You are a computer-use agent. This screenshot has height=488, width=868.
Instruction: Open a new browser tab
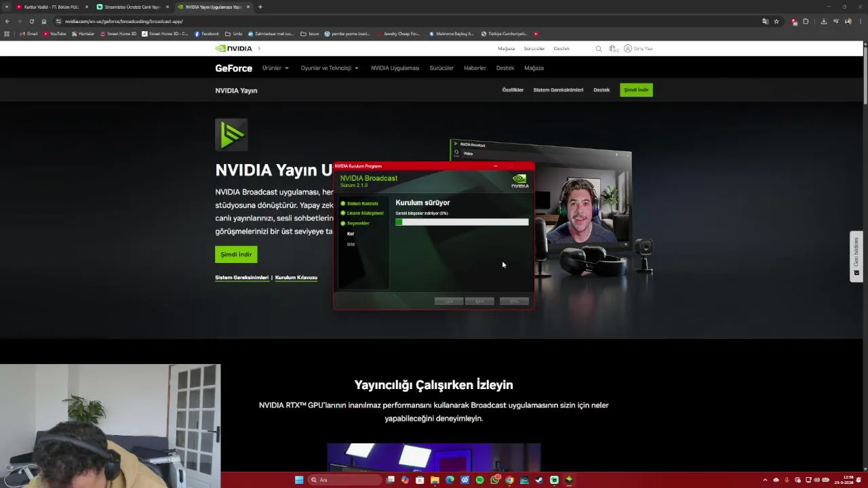pos(260,7)
